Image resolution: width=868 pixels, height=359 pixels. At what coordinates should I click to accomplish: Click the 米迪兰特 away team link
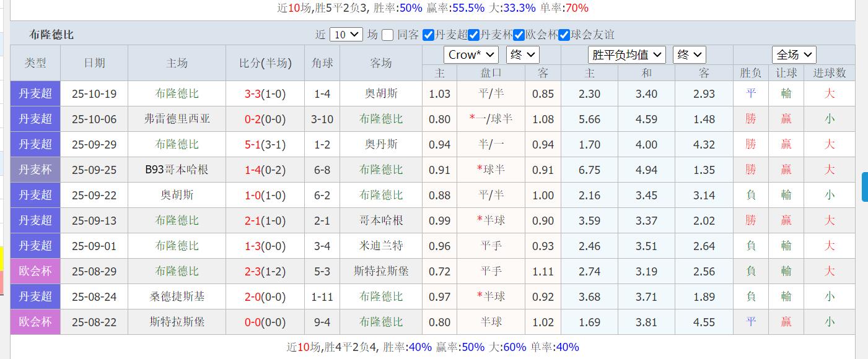pos(382,246)
